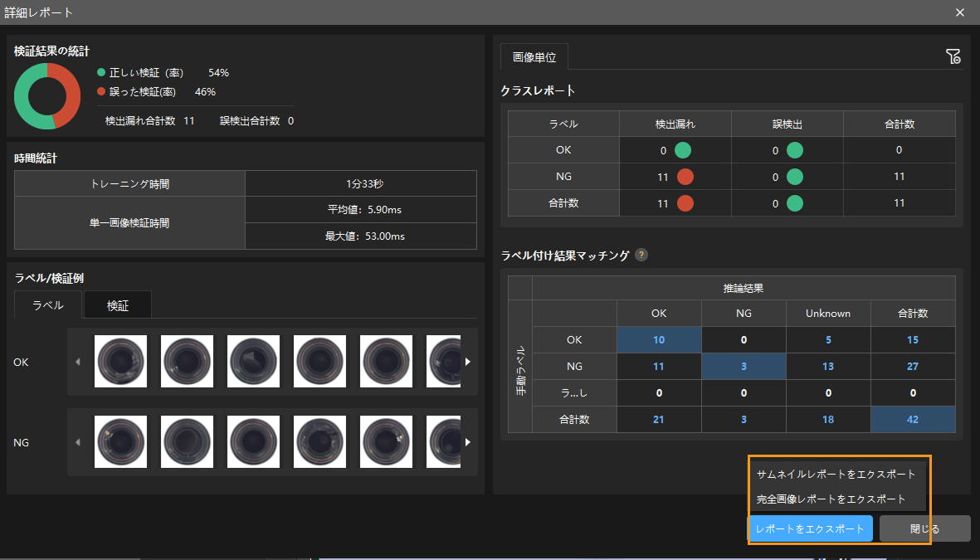Screen dimensions: 980x560
Task: Click the red 検出漏れ indicator in 合計数 row
Action: pyautogui.click(x=685, y=203)
